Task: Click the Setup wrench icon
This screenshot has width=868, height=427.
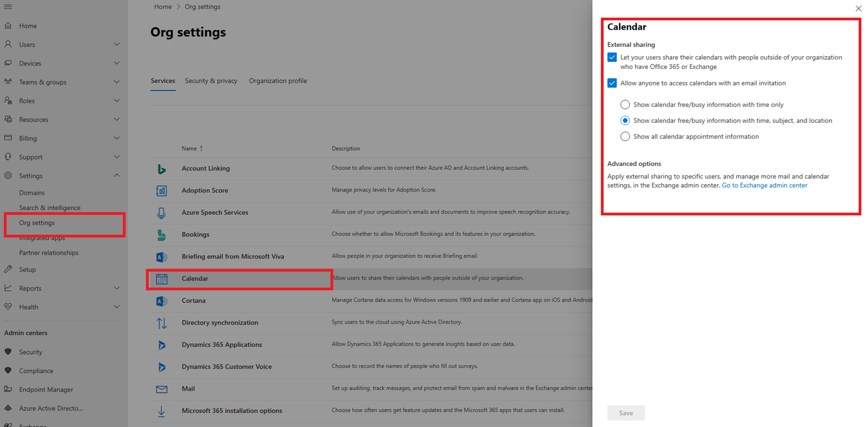Action: pos(8,269)
